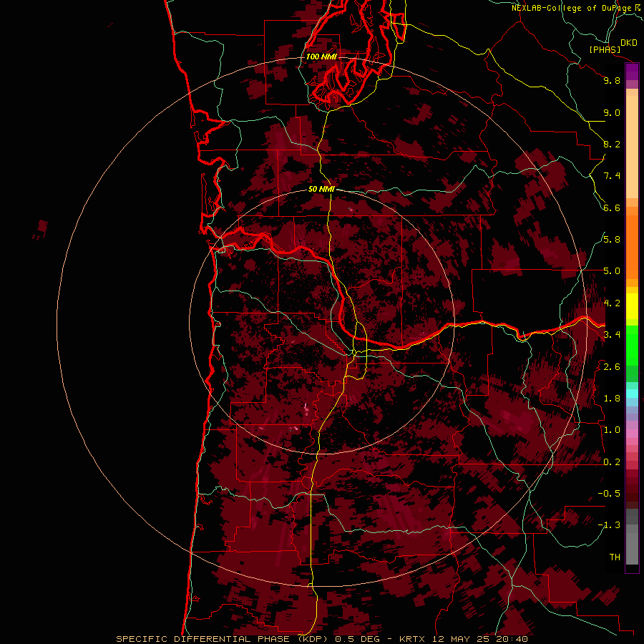Image resolution: width=644 pixels, height=644 pixels.
Task: Click the "TH" threshold label on legend
Action: point(615,557)
